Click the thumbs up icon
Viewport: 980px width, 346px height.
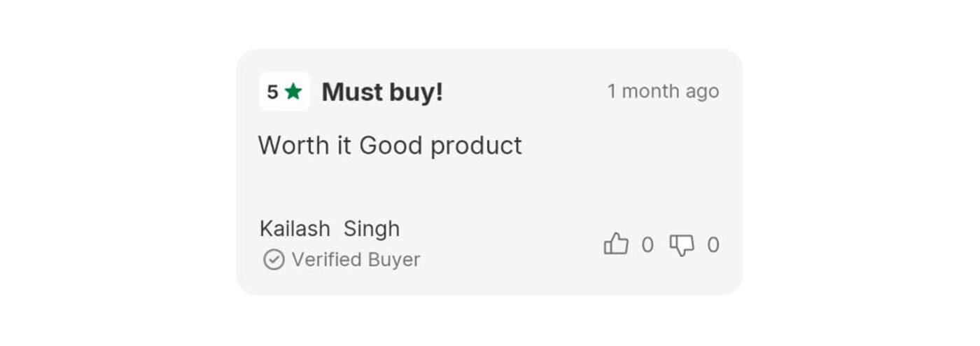pos(616,244)
